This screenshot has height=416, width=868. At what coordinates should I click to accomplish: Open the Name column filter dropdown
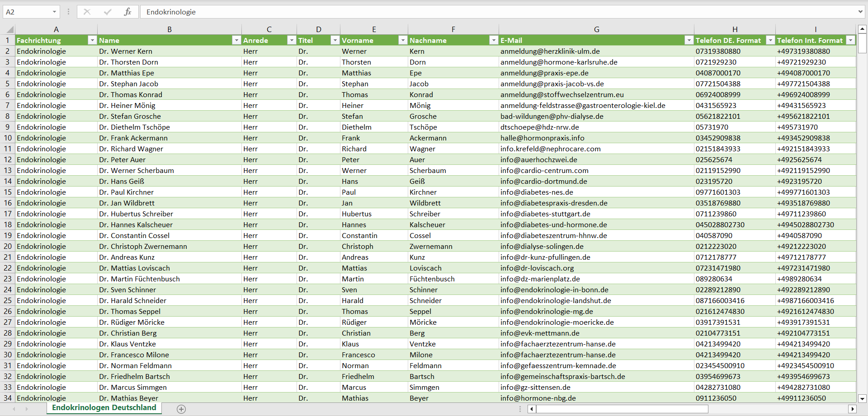pyautogui.click(x=236, y=40)
